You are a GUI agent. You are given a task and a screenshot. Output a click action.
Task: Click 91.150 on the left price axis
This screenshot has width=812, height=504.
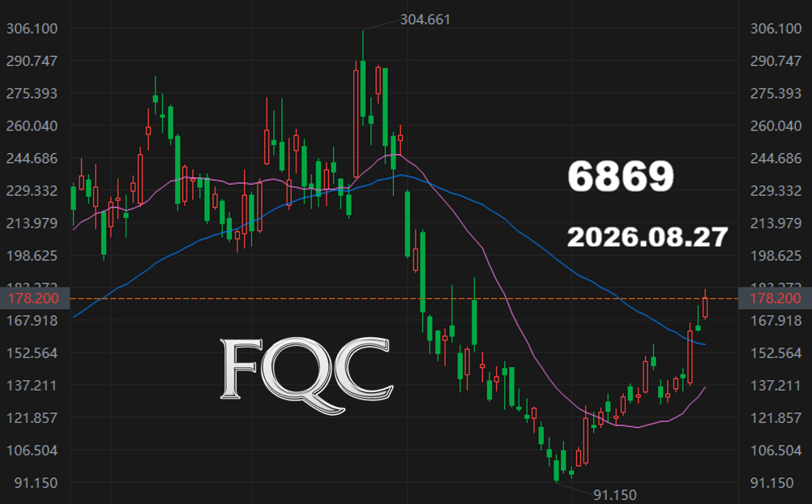click(36, 483)
